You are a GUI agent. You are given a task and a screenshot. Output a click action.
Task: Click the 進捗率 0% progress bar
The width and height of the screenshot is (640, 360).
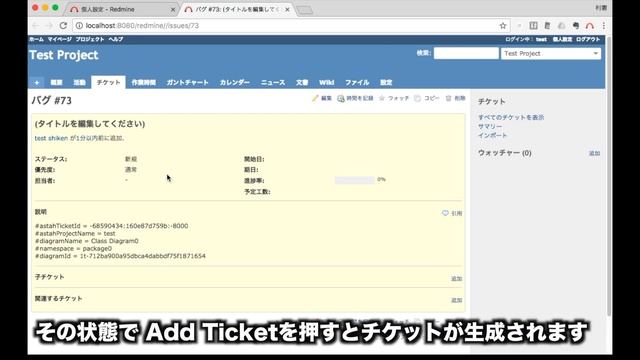355,180
